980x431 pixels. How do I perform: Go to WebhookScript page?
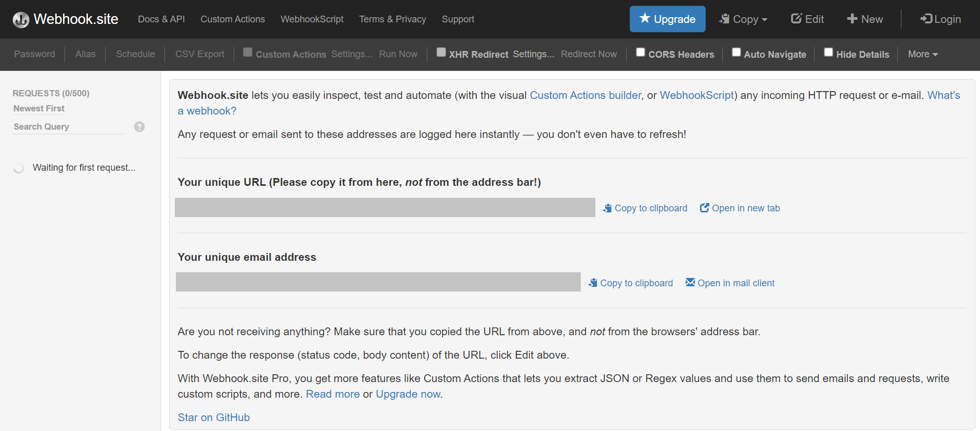(x=312, y=19)
